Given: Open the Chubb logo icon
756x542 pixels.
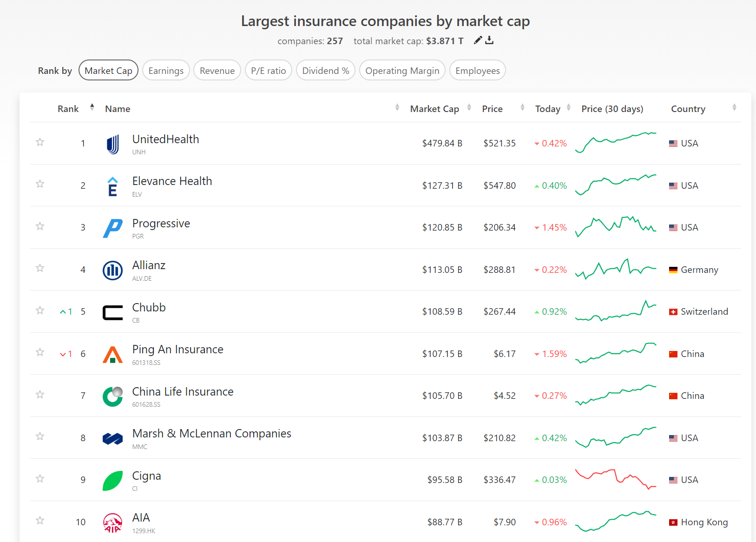Looking at the screenshot, I should coord(112,312).
